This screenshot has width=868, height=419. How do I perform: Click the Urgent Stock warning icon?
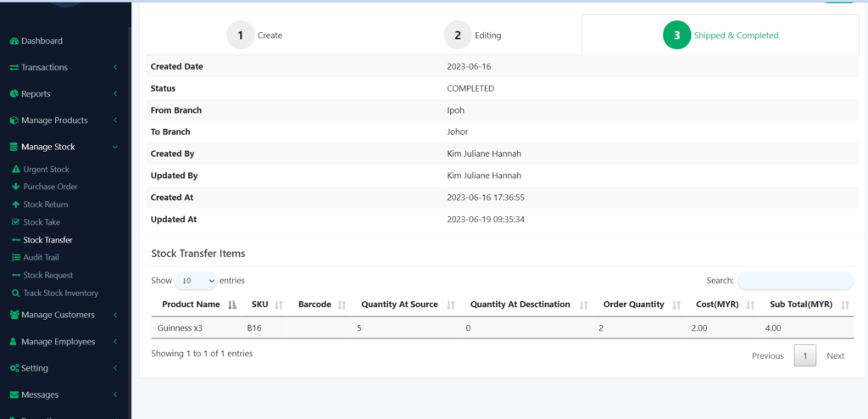(x=15, y=170)
